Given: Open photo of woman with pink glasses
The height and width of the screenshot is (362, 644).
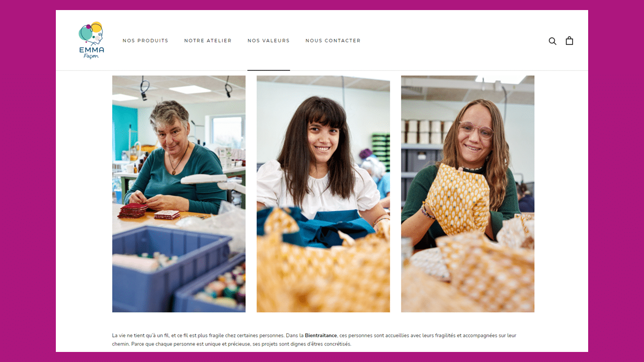Looking at the screenshot, I should pos(467,194).
